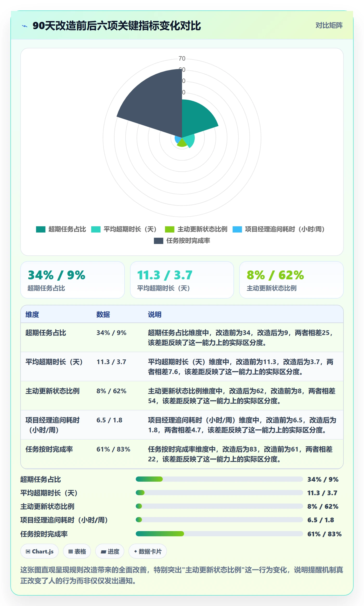Screen dimensions: 364x606
Task: Toggle 项目经理追问耗时（小时/周） legend label
Action: pyautogui.click(x=285, y=229)
